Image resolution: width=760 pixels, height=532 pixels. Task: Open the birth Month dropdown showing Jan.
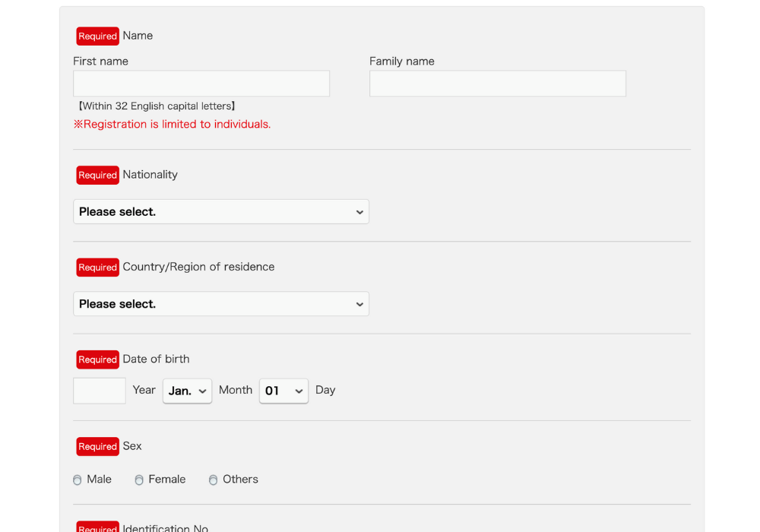(187, 391)
